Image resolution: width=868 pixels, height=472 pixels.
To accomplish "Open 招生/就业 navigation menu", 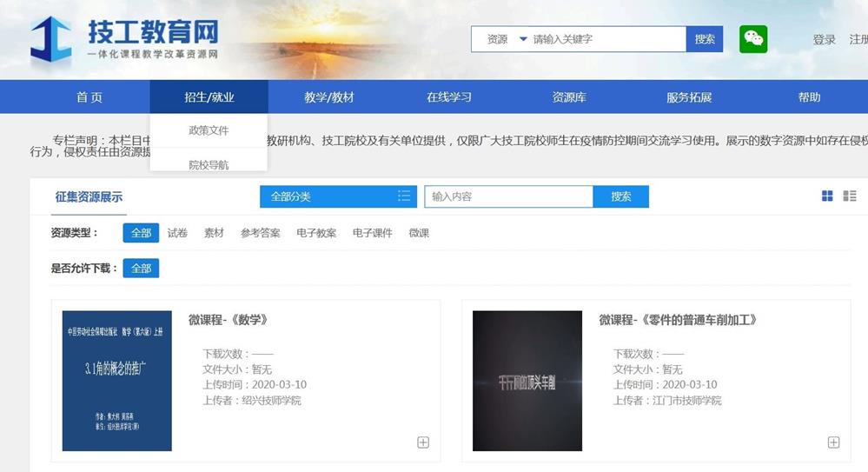I will click(x=209, y=97).
